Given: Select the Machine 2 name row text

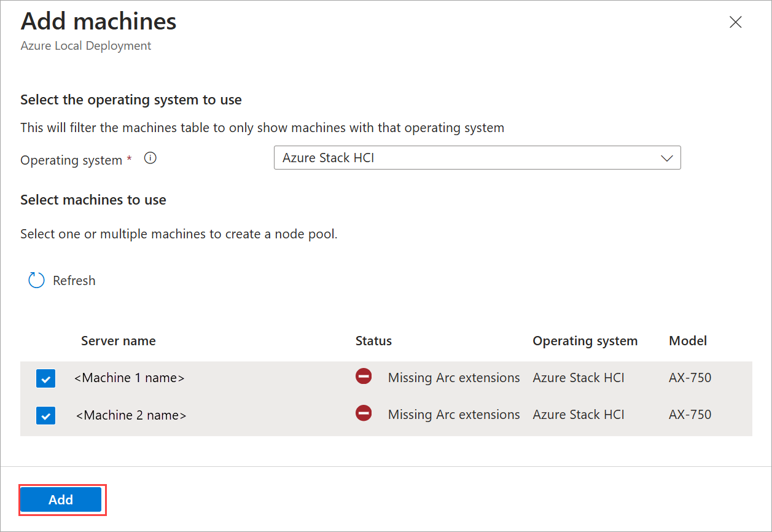Looking at the screenshot, I should click(131, 415).
